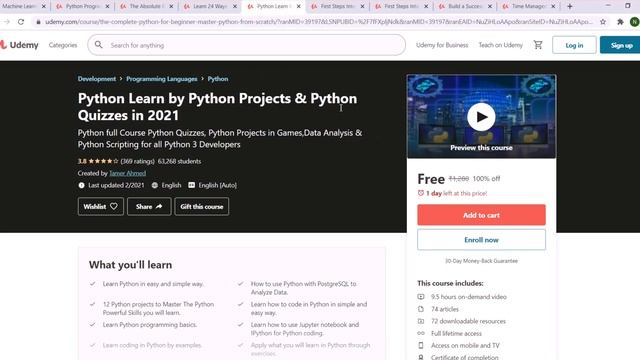
Task: Open a new browser tab
Action: (x=570, y=6)
